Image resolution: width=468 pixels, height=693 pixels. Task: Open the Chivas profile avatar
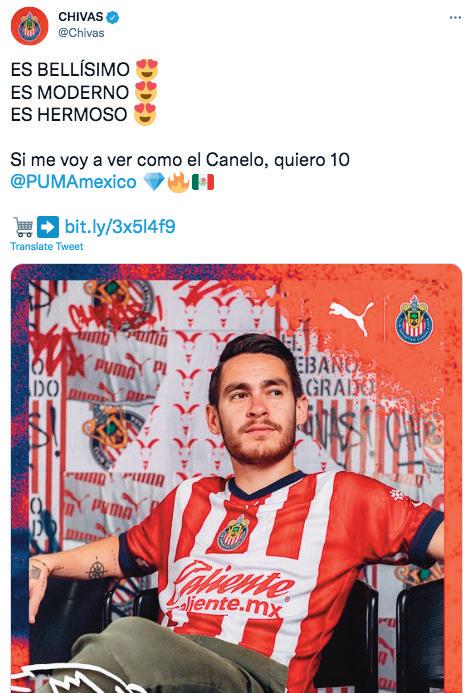click(29, 26)
